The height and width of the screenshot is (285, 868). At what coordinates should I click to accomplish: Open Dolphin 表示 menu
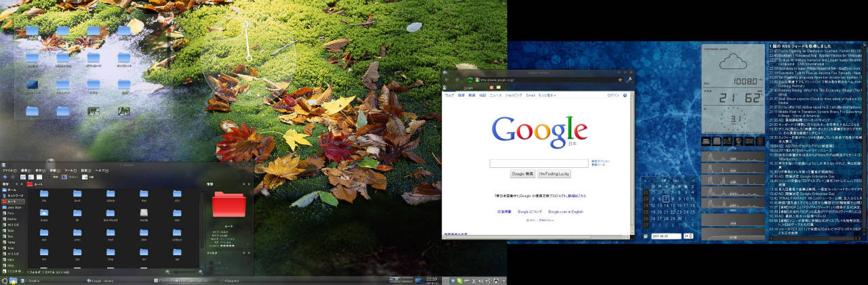[x=40, y=170]
